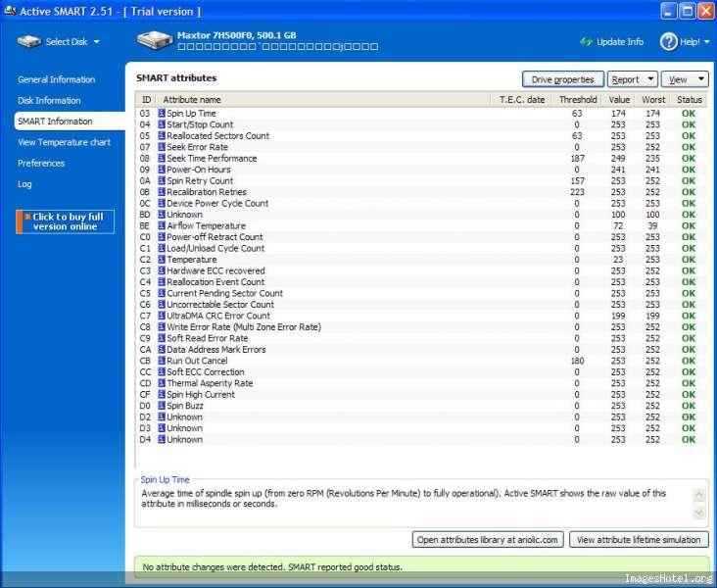Select the Data Address Mark Errors row
Image resolution: width=717 pixels, height=588 pixels.
click(420, 349)
